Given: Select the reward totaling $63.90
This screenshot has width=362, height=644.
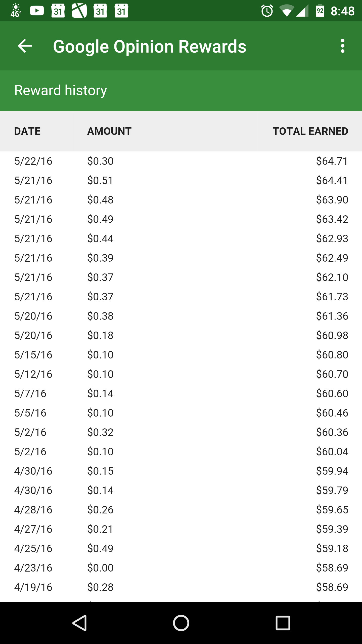Looking at the screenshot, I should click(x=181, y=200).
